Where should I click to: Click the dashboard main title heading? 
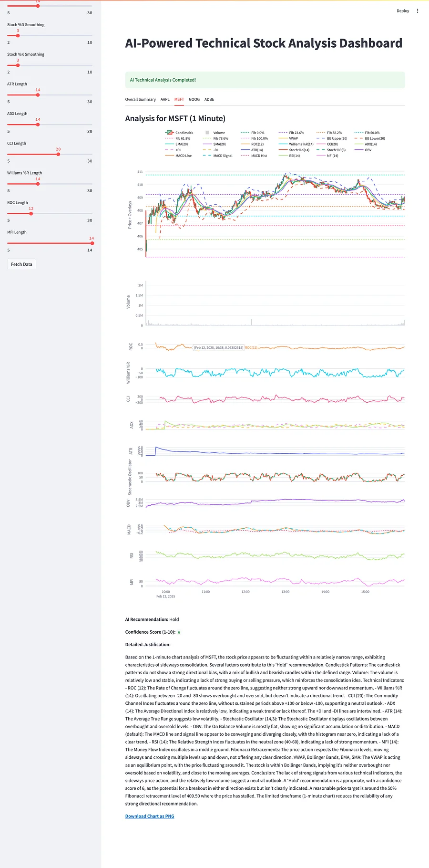pyautogui.click(x=264, y=43)
